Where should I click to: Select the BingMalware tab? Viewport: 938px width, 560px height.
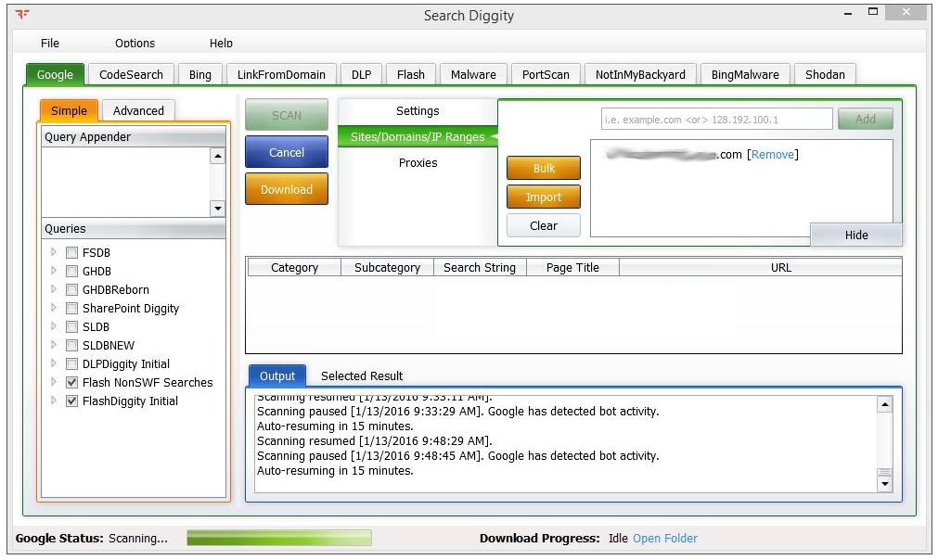(x=745, y=75)
